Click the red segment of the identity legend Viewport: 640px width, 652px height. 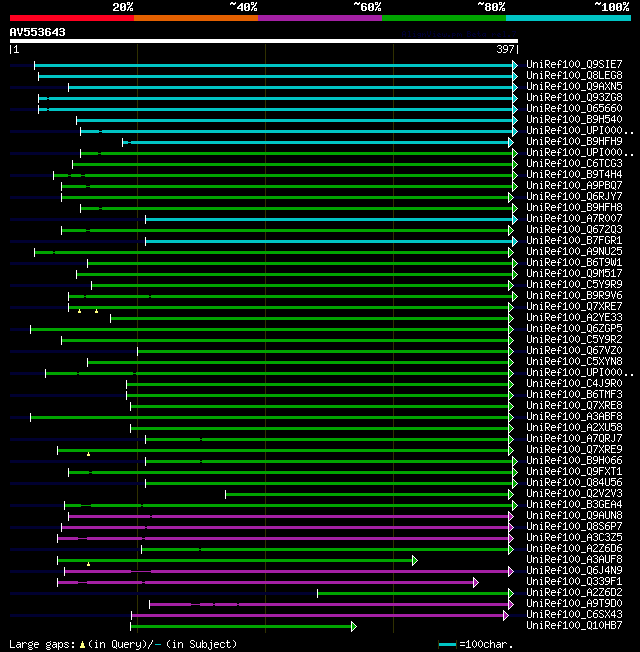(x=72, y=18)
